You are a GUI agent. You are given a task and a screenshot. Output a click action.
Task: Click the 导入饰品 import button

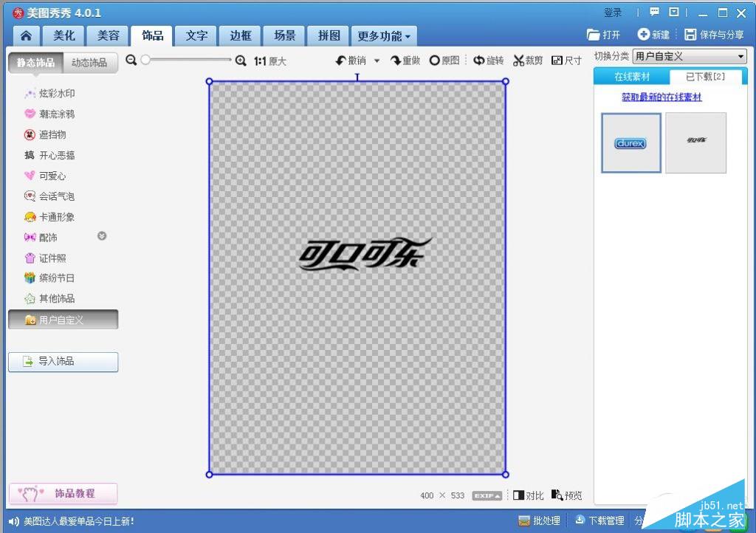tap(63, 362)
